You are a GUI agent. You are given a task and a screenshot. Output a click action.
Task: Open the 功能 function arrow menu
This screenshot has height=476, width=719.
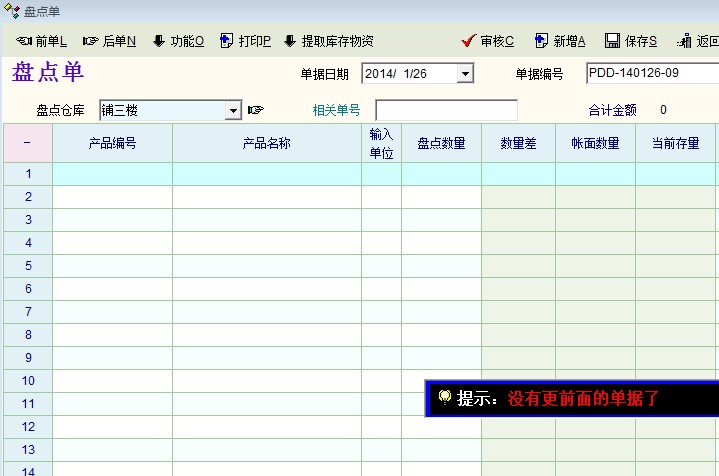coord(158,41)
